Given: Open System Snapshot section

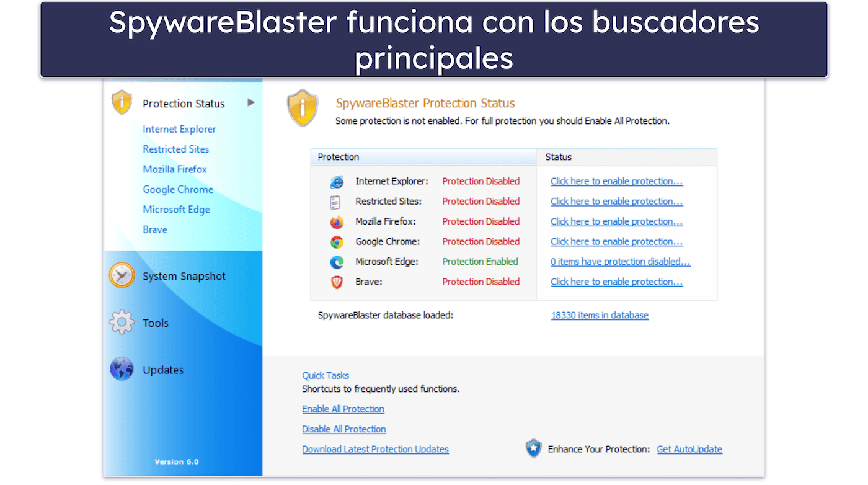Looking at the screenshot, I should coord(184,276).
